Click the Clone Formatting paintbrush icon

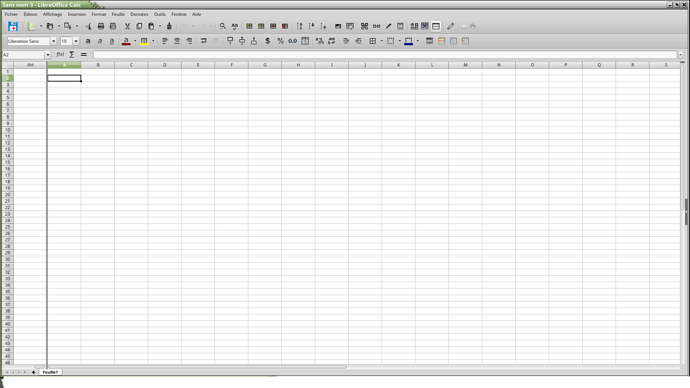coord(169,26)
